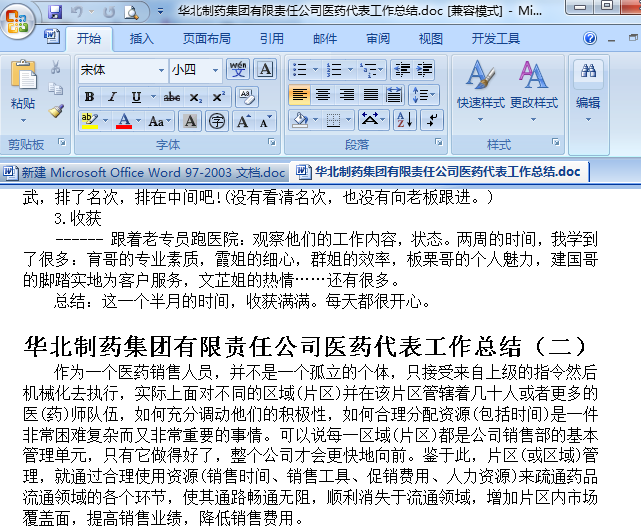Click the 宋体 font name field
Viewport: 641px width, 530px height.
click(x=118, y=70)
